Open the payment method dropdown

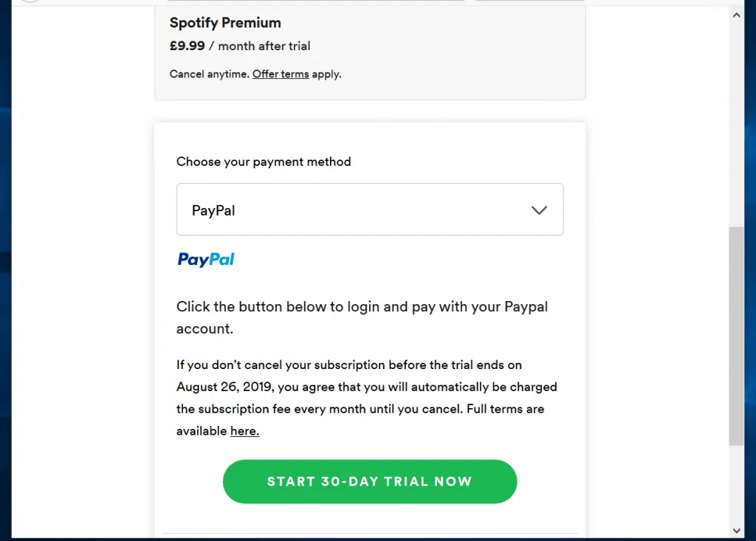369,210
